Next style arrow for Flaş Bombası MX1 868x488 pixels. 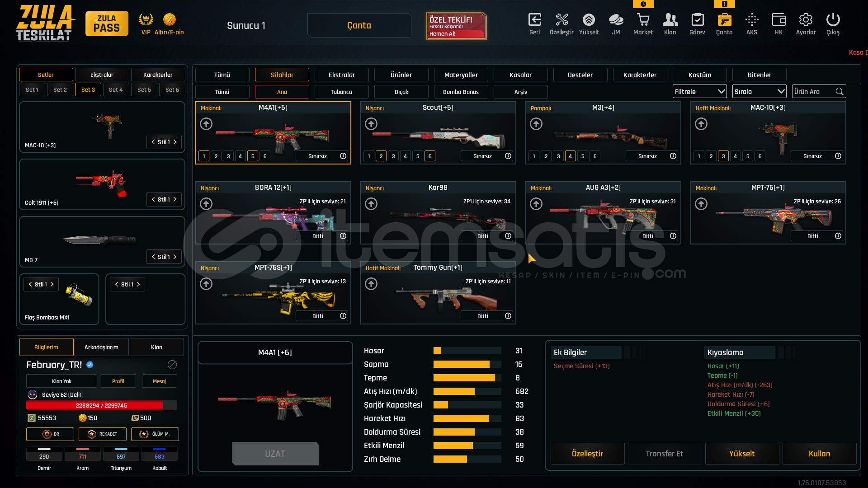[x=52, y=284]
